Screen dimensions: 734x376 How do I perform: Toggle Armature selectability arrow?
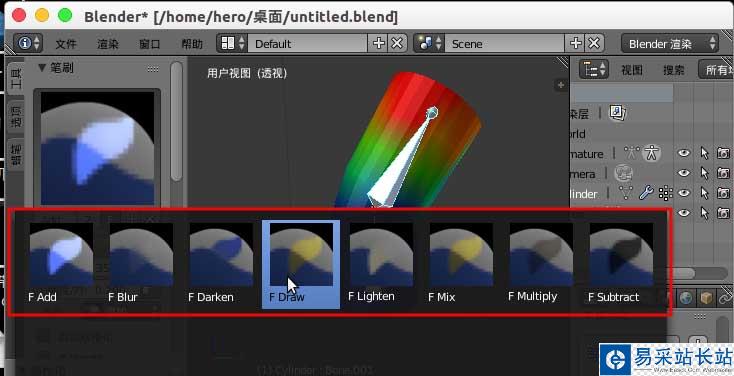click(705, 153)
